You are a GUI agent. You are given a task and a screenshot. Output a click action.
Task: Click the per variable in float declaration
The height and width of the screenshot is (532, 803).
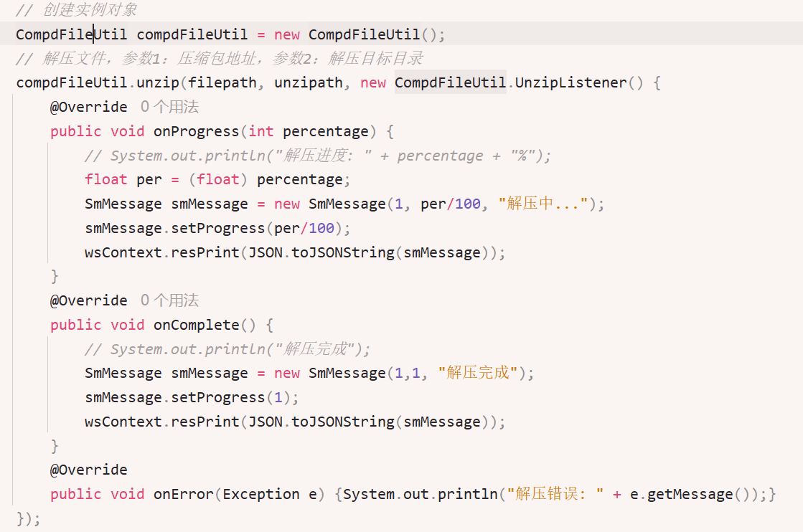[149, 180]
